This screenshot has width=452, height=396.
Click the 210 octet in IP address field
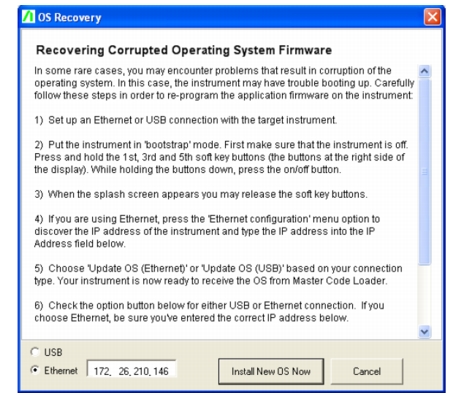click(x=141, y=371)
